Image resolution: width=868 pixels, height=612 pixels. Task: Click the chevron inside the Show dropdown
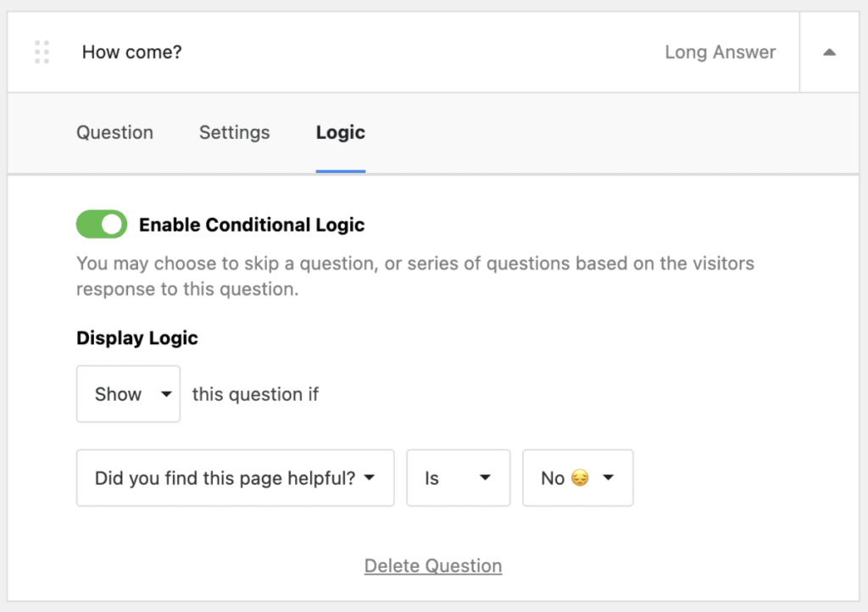pos(166,393)
